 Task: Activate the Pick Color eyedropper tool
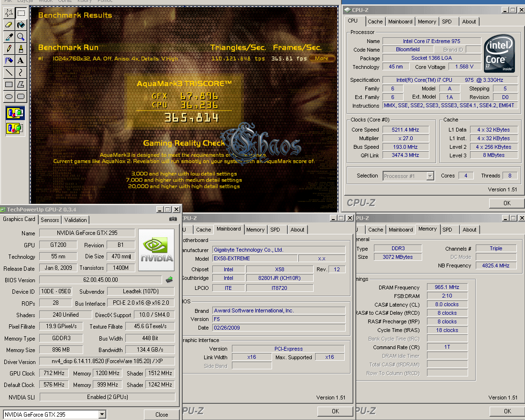click(9, 37)
